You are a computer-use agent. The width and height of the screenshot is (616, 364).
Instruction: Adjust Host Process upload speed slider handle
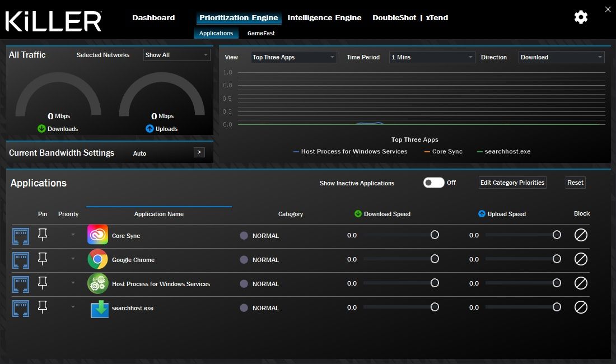(557, 283)
